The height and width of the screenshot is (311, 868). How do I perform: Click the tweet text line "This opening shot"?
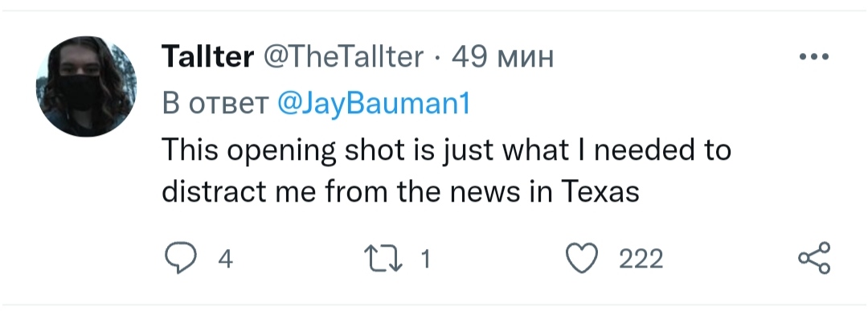(446, 150)
